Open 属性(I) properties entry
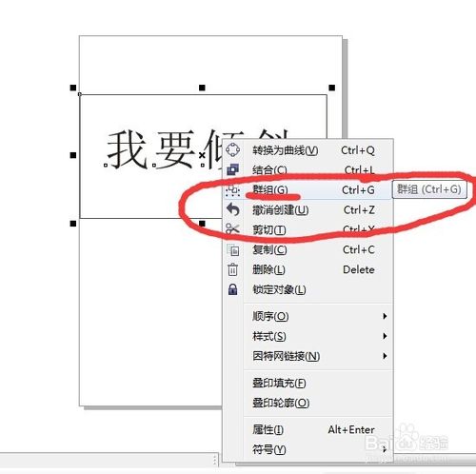The width and height of the screenshot is (476, 474). 307,429
